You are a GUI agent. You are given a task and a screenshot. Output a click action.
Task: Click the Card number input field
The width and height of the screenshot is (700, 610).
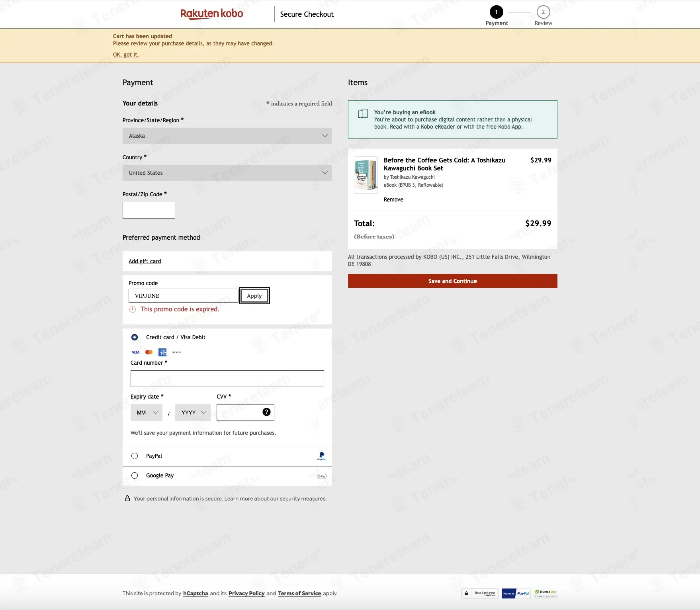pyautogui.click(x=227, y=379)
